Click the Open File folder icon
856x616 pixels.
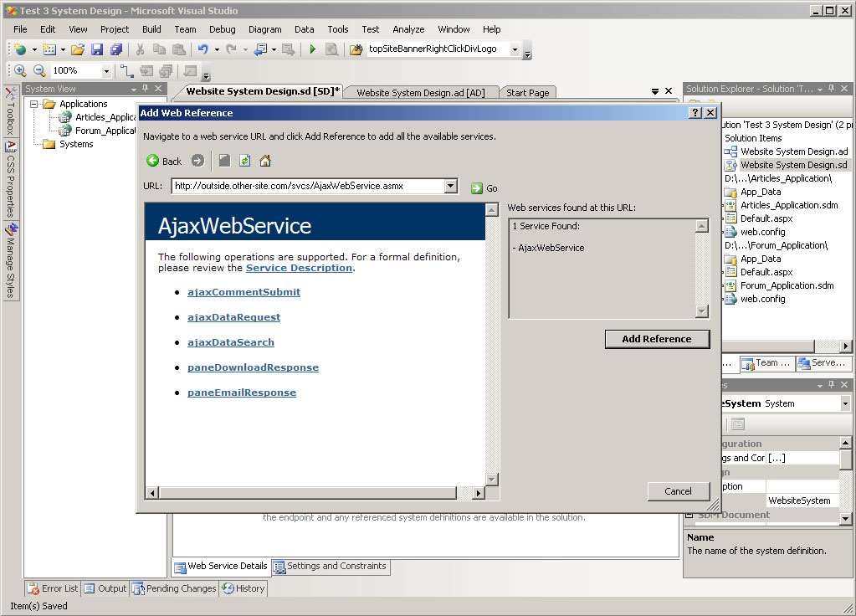78,49
